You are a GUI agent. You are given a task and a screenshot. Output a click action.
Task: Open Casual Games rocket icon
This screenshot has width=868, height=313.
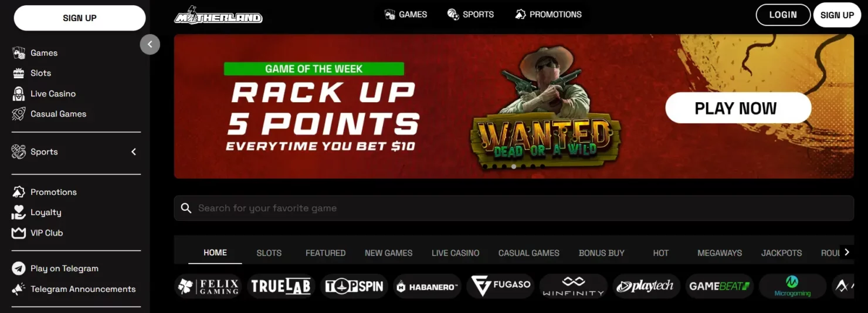[19, 114]
